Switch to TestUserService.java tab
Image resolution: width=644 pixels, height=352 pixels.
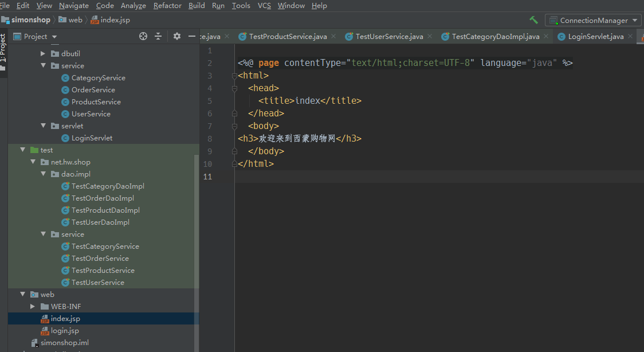coord(390,37)
